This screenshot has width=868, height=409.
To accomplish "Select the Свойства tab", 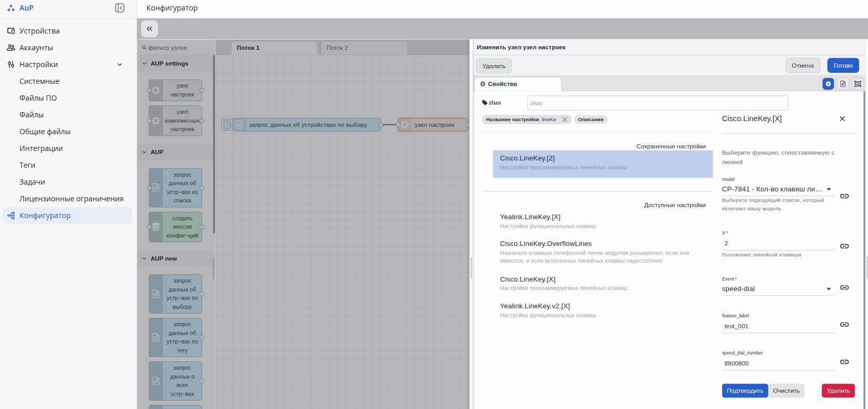I will (x=518, y=84).
